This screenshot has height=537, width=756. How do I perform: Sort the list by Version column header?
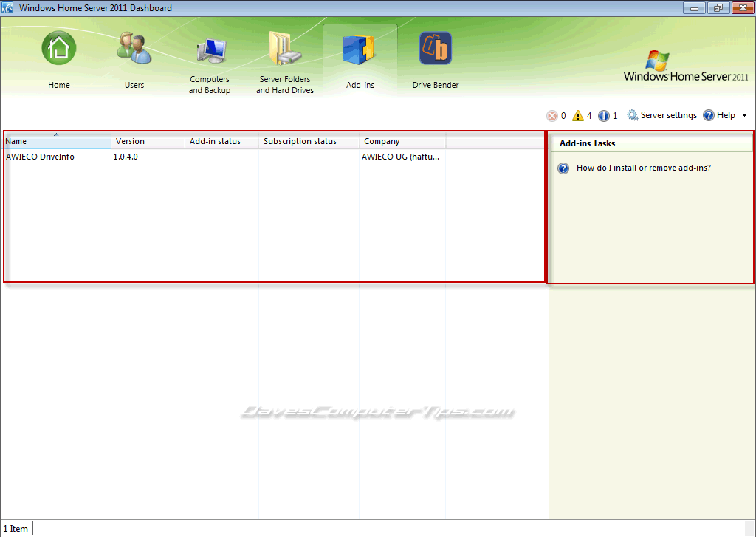(x=148, y=141)
